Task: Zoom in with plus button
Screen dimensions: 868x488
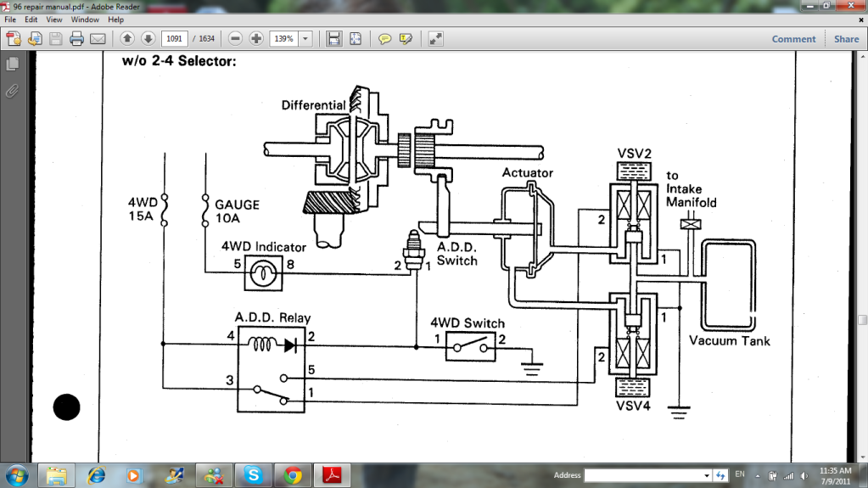Action: [255, 39]
